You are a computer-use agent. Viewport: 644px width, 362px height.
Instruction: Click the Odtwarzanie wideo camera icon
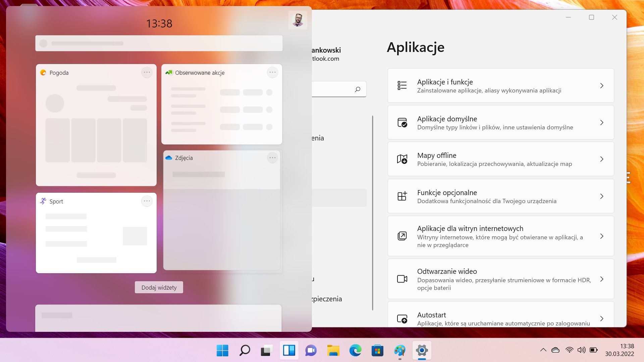click(402, 279)
